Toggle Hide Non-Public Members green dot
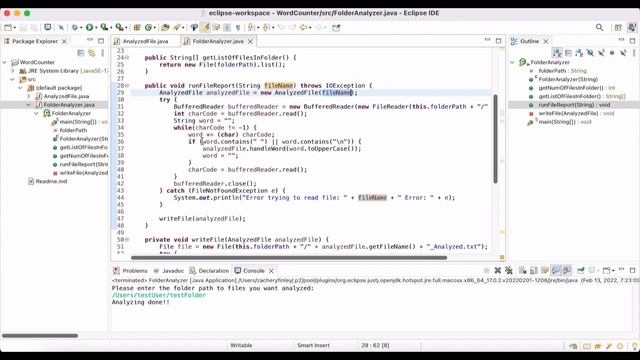Viewport: 640px width, 360px height. point(612,53)
